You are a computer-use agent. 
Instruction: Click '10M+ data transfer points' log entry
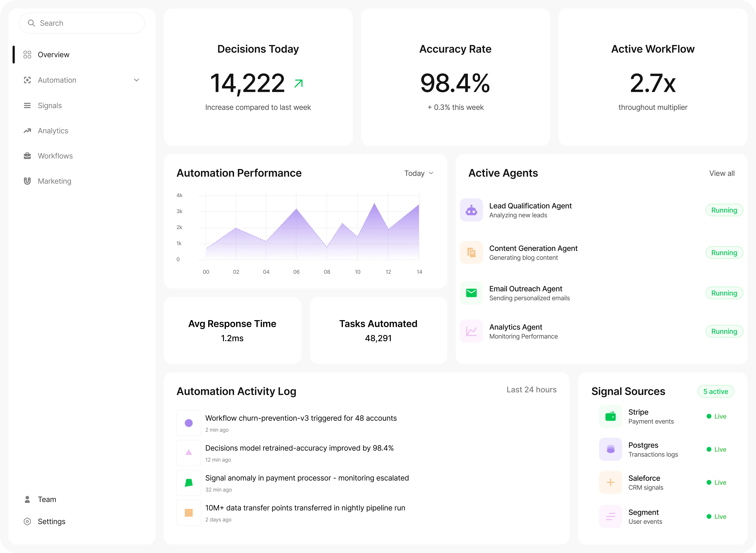point(305,508)
